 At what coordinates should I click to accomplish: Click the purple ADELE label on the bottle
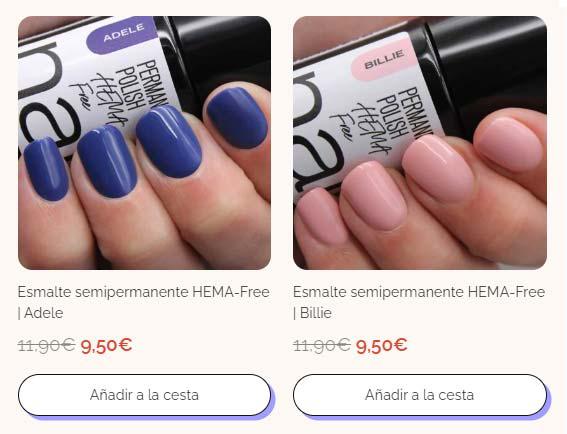123,35
